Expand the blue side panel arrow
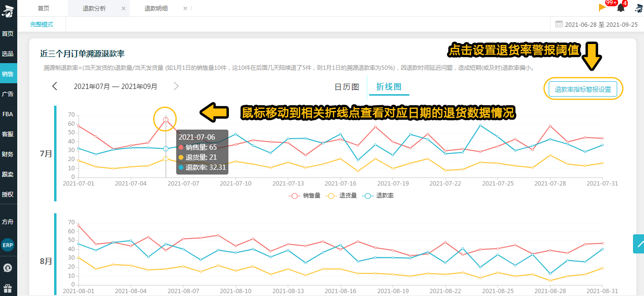This screenshot has height=296, width=644. click(639, 244)
